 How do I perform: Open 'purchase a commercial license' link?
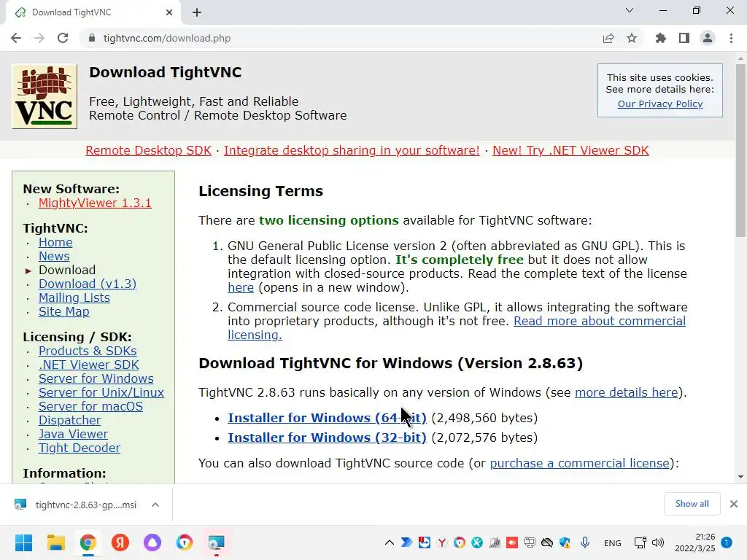[579, 463]
